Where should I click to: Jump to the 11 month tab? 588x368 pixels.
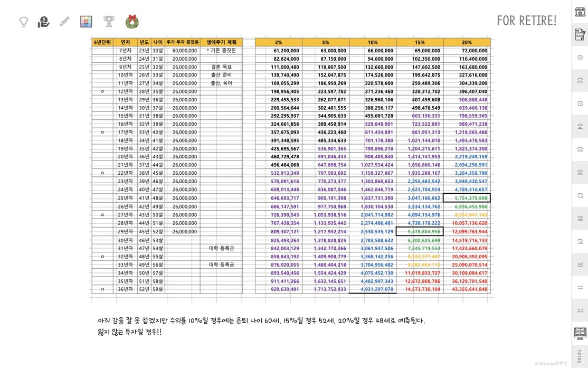click(x=580, y=287)
